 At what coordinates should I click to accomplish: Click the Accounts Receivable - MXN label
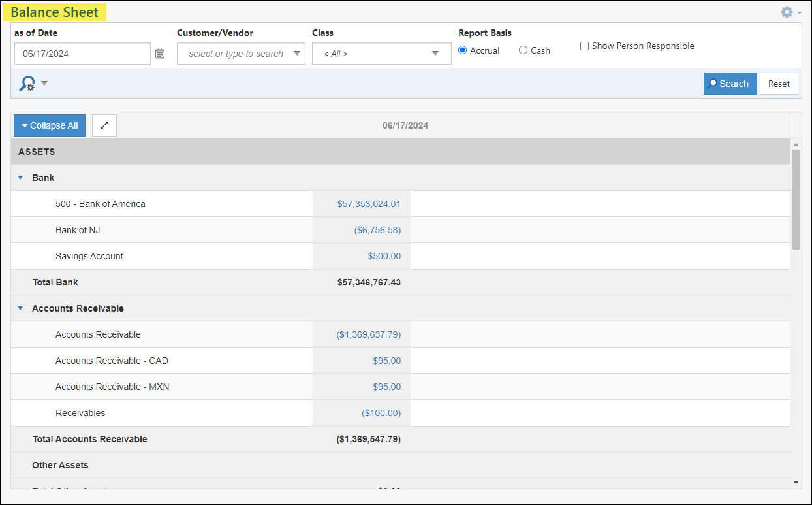(112, 387)
